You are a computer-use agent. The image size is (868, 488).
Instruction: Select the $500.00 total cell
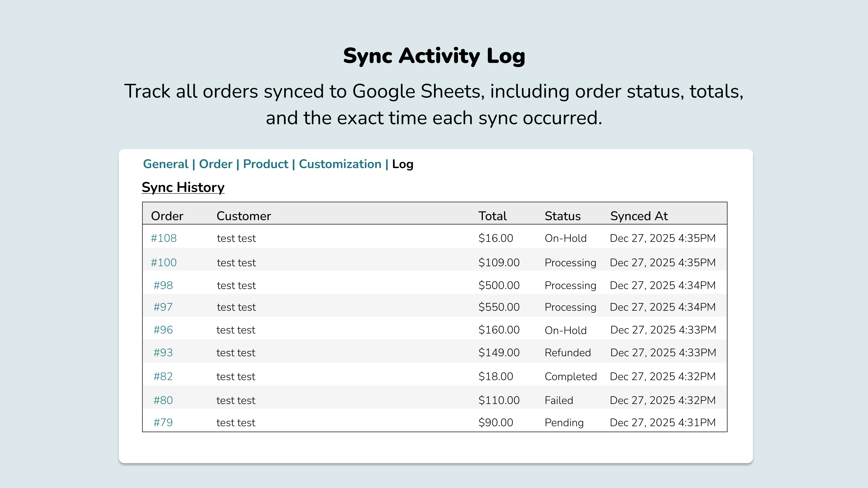[499, 285]
